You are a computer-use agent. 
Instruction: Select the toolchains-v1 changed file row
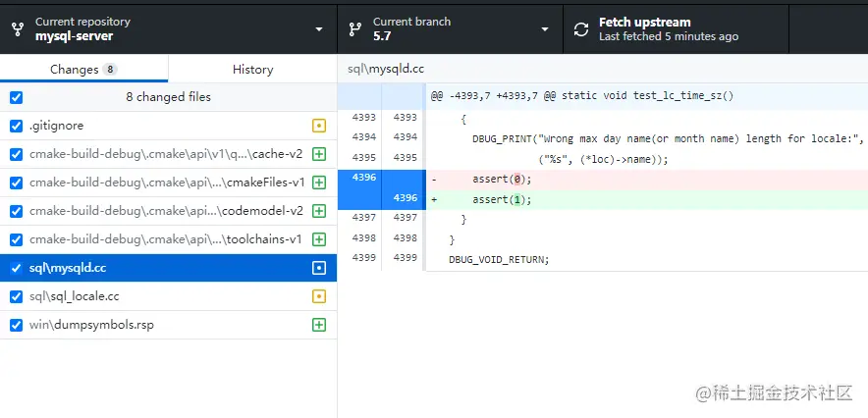(x=168, y=240)
